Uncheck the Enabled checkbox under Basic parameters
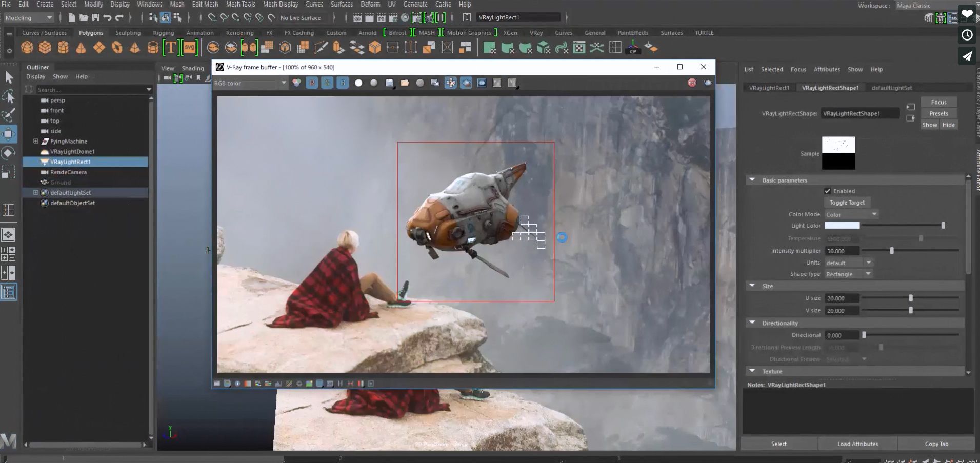 coord(828,190)
